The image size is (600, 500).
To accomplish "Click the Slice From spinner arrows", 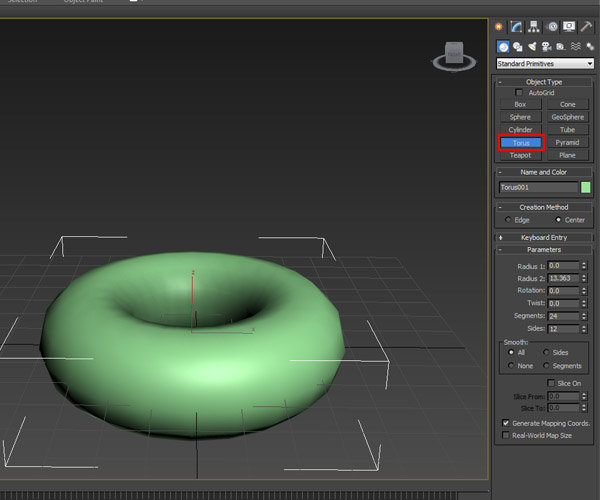I will 584,396.
